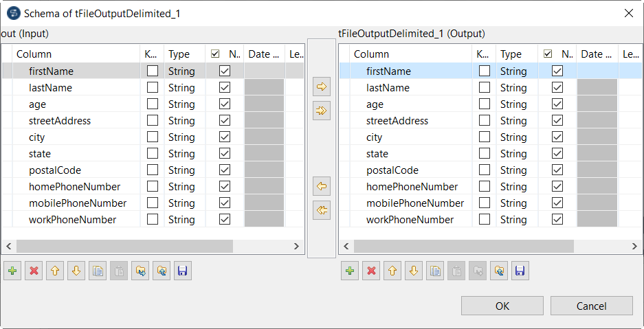The width and height of the screenshot is (644, 329).
Task: Copy selected columns in the input schema
Action: 98,271
